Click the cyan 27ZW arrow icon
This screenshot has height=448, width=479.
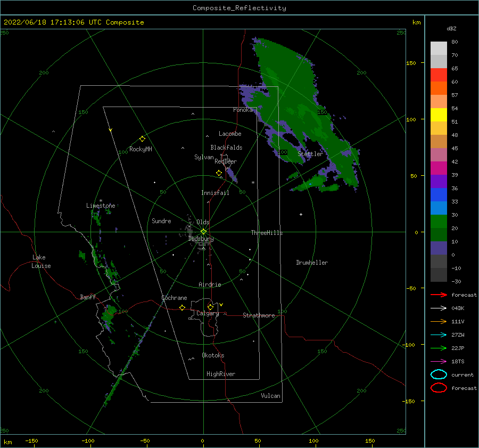(x=439, y=335)
